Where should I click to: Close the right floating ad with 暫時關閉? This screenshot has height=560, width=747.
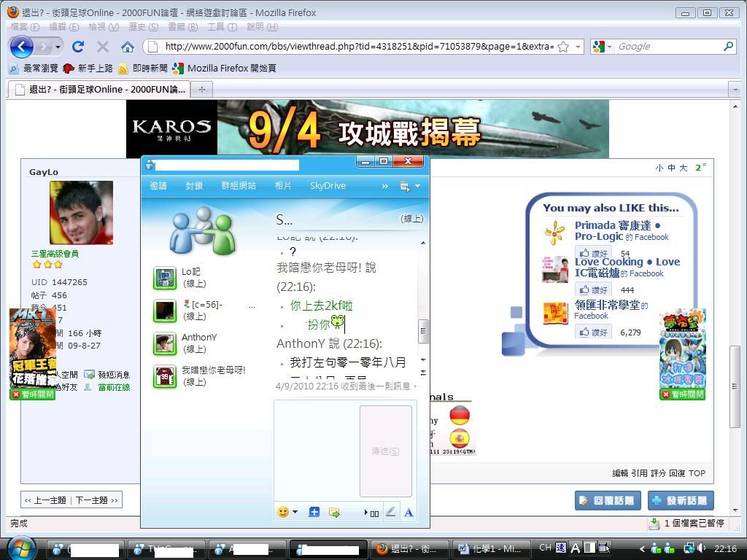coord(682,394)
